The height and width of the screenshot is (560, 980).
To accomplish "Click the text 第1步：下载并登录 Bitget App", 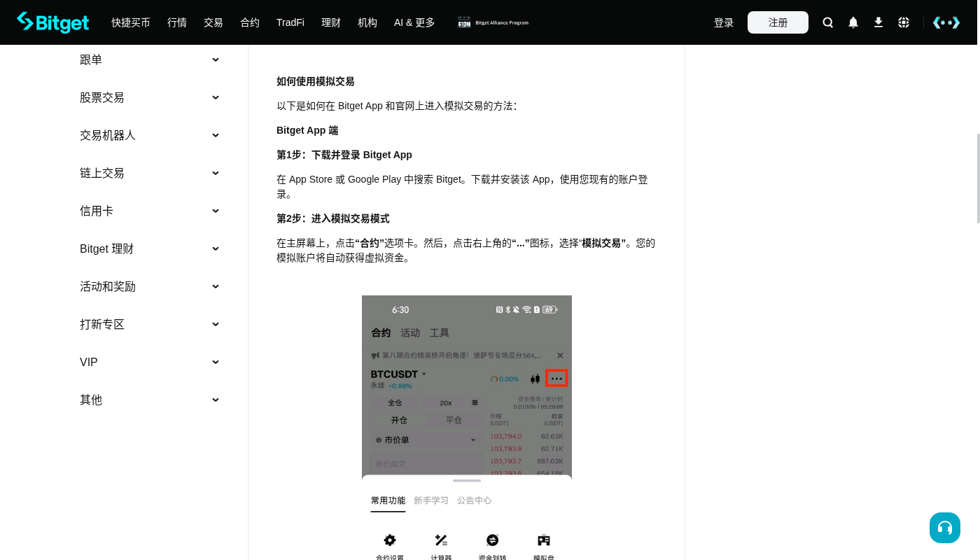I will click(x=344, y=155).
